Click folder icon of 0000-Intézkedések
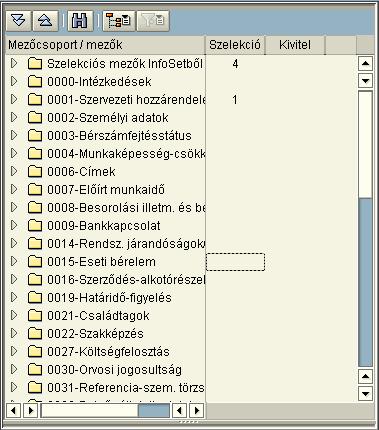Screen dimensions: 379x430 click(35, 81)
